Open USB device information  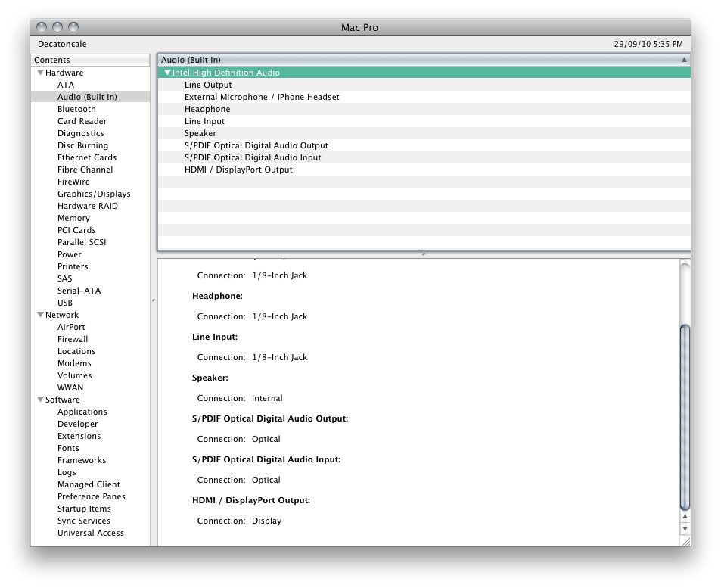[x=65, y=303]
